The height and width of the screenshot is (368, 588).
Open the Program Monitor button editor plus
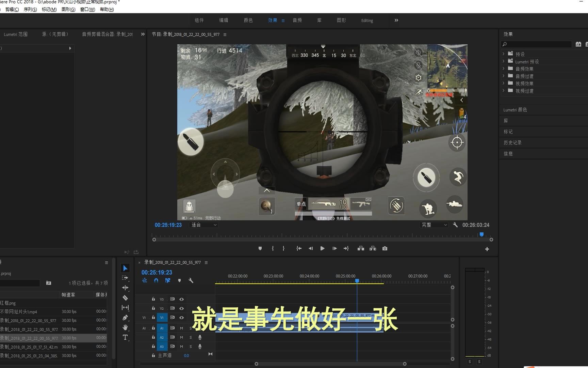point(487,249)
